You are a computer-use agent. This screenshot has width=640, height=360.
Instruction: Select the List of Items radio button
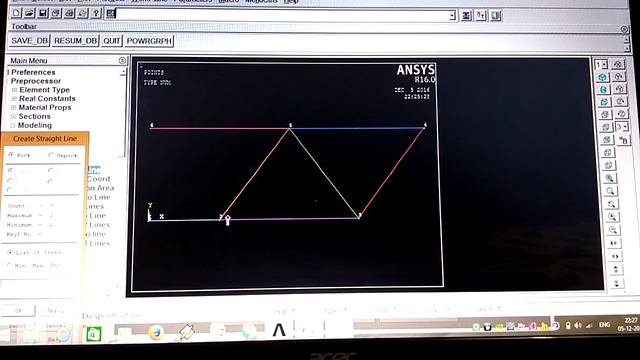click(x=9, y=252)
